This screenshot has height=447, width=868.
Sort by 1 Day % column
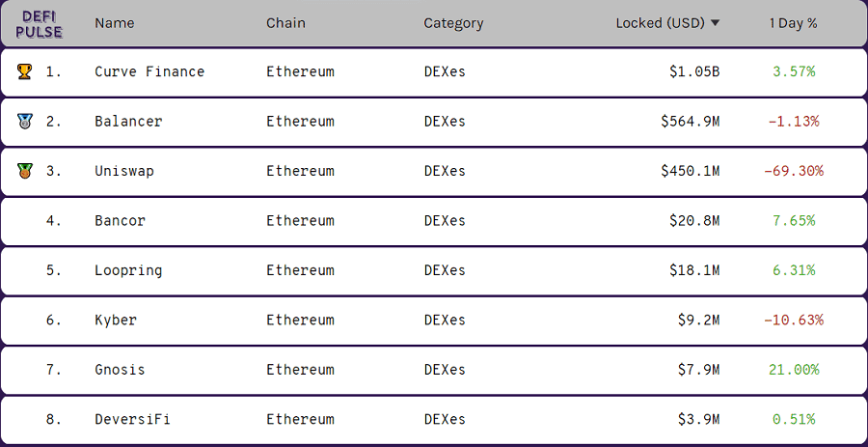(793, 23)
